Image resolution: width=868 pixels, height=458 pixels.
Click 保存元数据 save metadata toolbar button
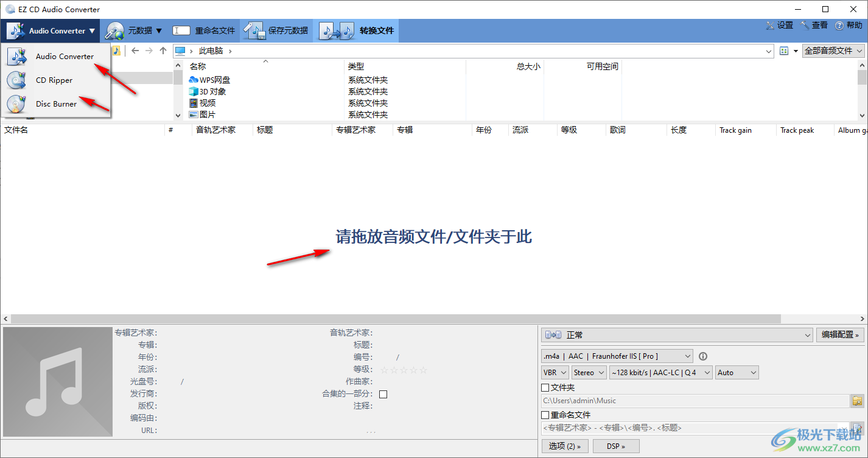(277, 30)
